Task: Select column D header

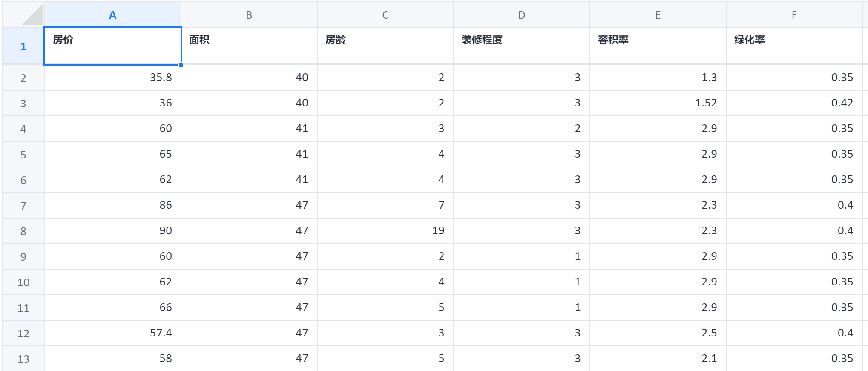Action: point(521,15)
